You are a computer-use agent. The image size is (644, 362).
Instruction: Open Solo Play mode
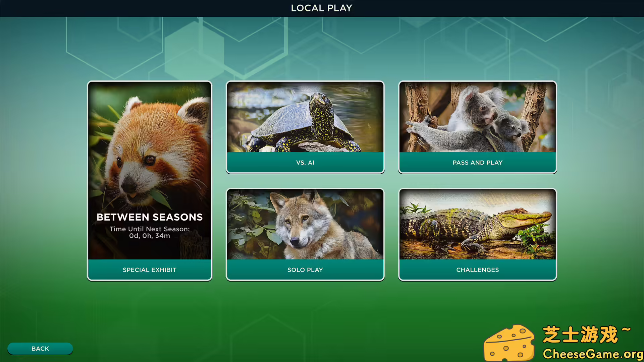tap(305, 270)
